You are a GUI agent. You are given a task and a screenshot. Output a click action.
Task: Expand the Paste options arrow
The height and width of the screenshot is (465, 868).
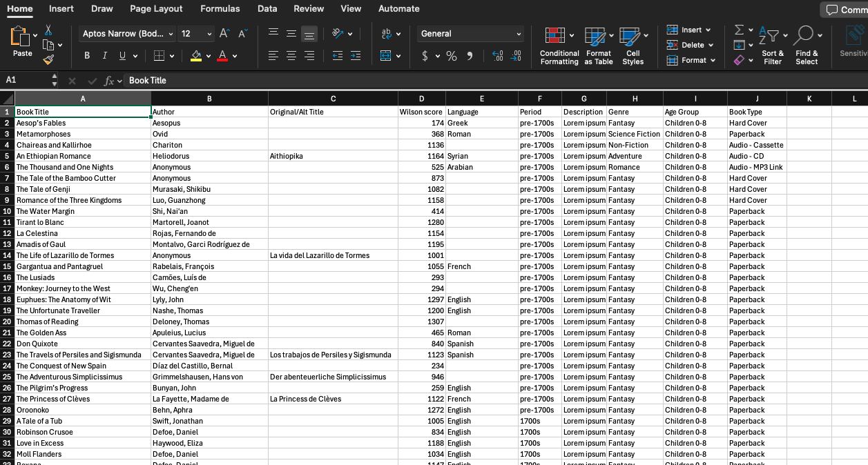pyautogui.click(x=36, y=34)
